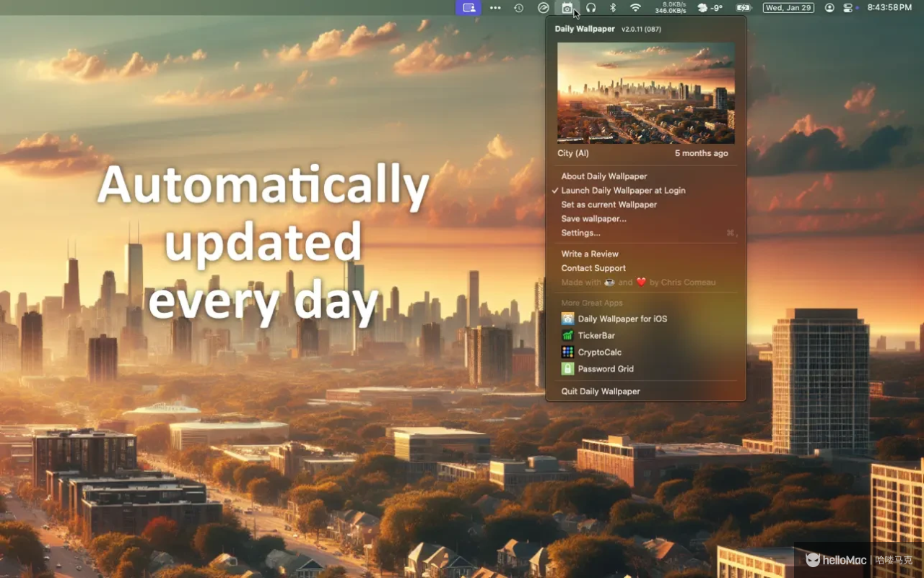The width and height of the screenshot is (924, 578).
Task: Open the Wed, Jan 29 date item
Action: click(x=788, y=8)
